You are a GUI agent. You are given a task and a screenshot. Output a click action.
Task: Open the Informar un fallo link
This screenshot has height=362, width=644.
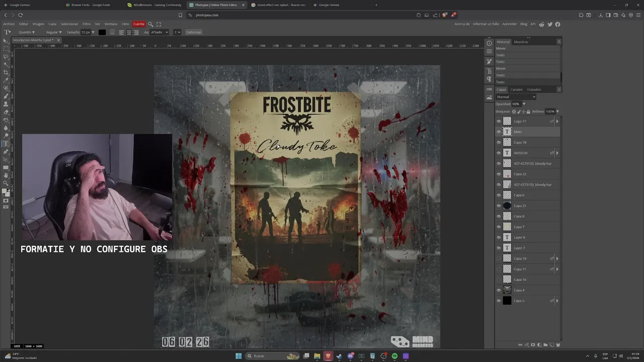coord(486,24)
